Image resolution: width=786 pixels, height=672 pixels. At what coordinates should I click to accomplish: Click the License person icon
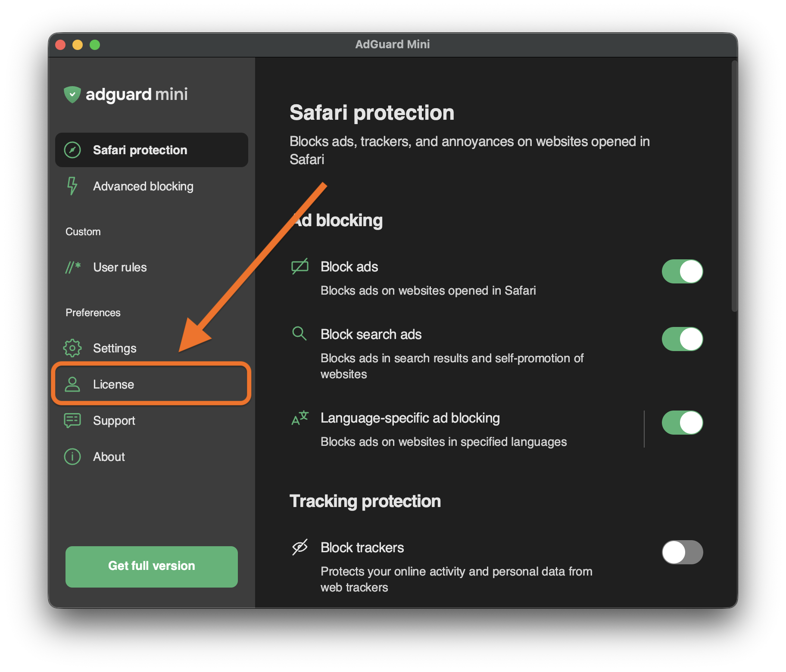pyautogui.click(x=72, y=384)
